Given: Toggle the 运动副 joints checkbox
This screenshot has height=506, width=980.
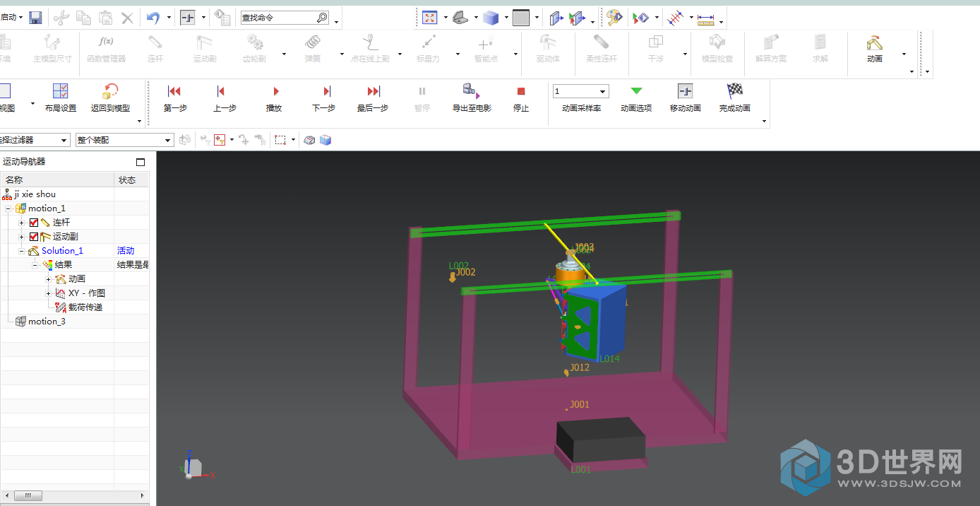Looking at the screenshot, I should pyautogui.click(x=34, y=237).
